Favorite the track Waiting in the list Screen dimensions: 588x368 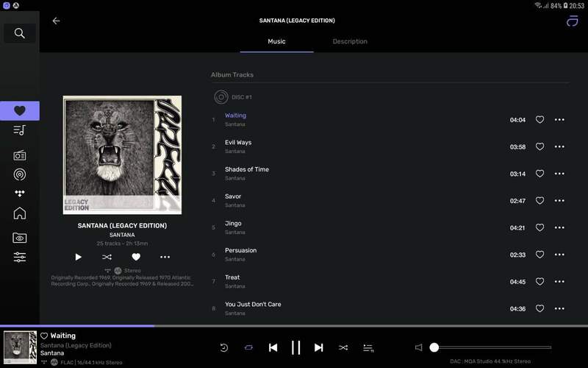539,120
